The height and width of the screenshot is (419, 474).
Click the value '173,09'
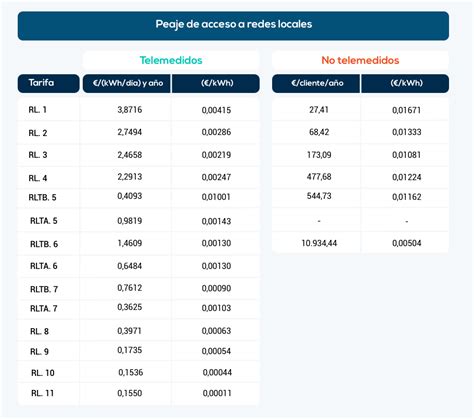(319, 155)
